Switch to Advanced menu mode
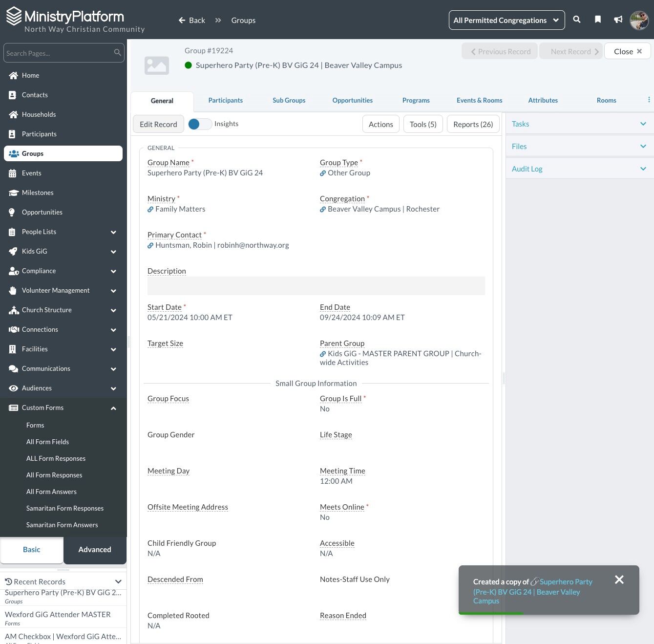 pos(95,550)
